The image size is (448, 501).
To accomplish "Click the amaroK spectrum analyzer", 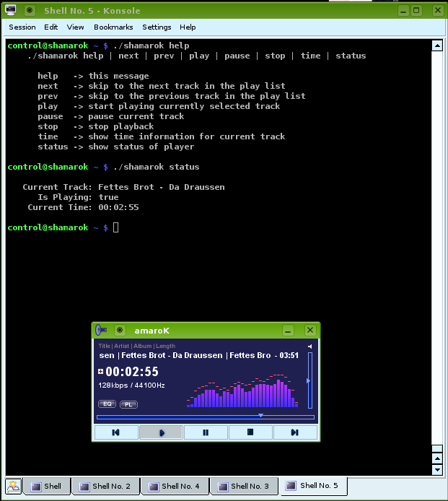I will point(242,391).
